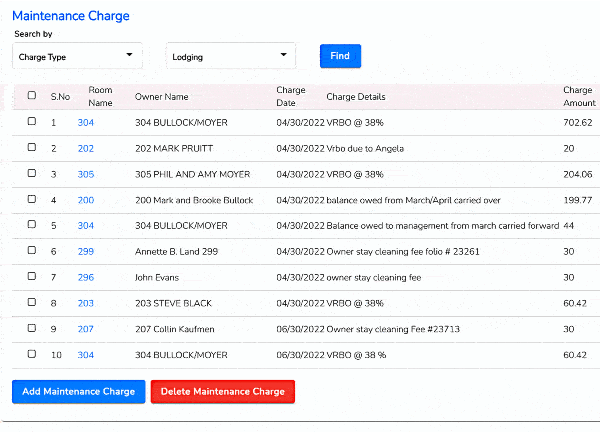Viewport: 600px width, 432px height.
Task: Check the checkbox for 203 STEVE BLACK
Action: click(x=32, y=302)
